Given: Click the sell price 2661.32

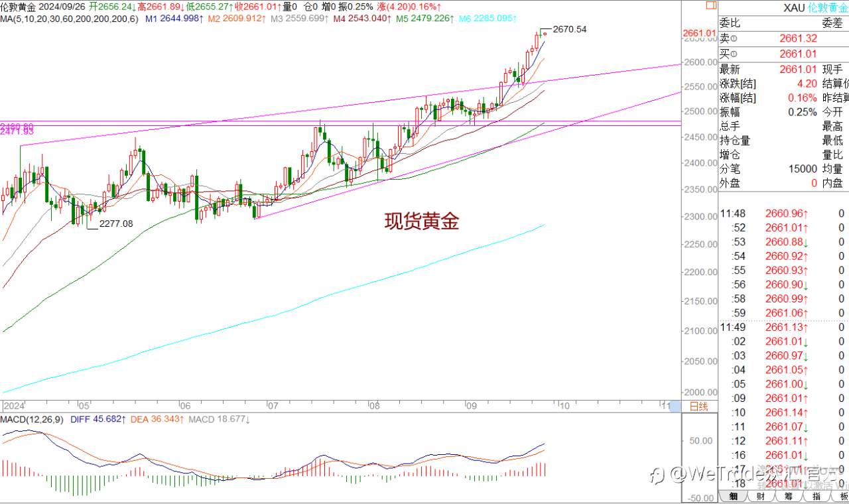Looking at the screenshot, I should pyautogui.click(x=798, y=39).
